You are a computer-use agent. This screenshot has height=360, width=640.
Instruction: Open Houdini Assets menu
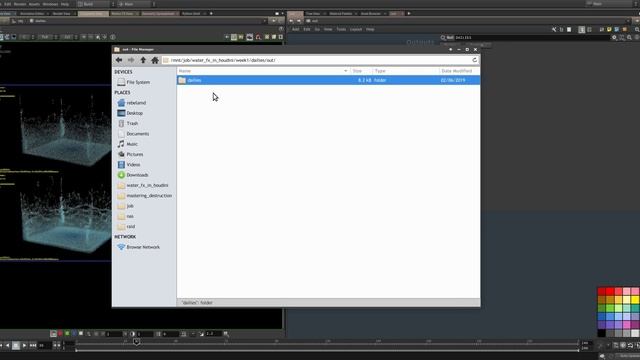pyautogui.click(x=34, y=4)
